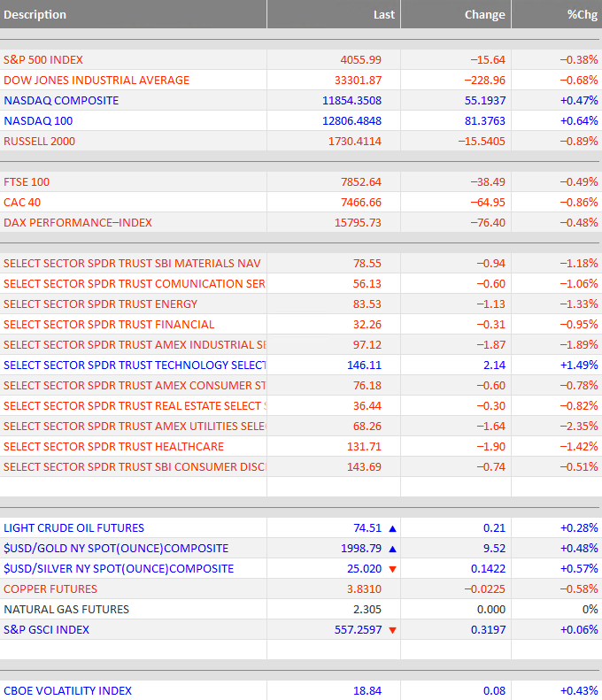Screen dimensions: 602x700
Task: Click natural gas last price 2.305
Action: pos(367,610)
